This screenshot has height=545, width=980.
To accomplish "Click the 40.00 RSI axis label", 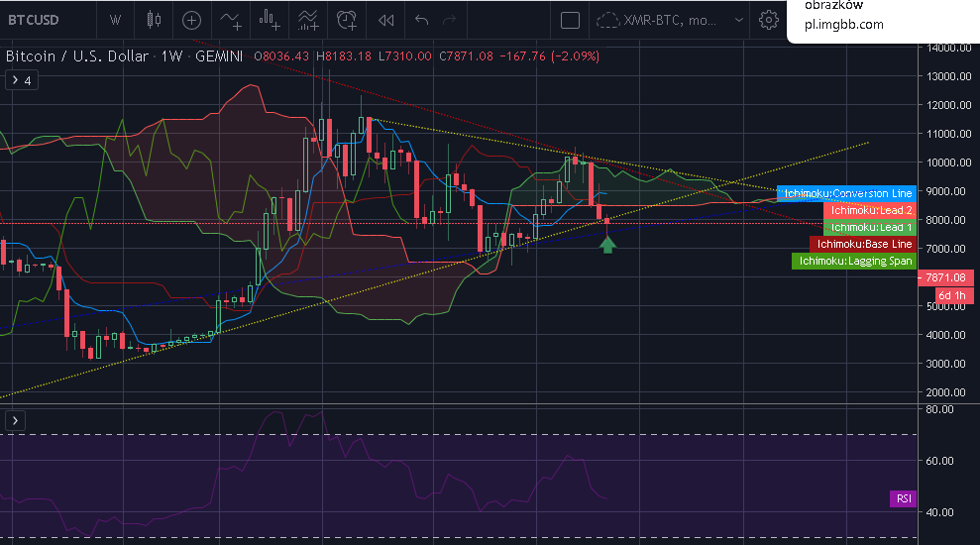I will pos(939,512).
